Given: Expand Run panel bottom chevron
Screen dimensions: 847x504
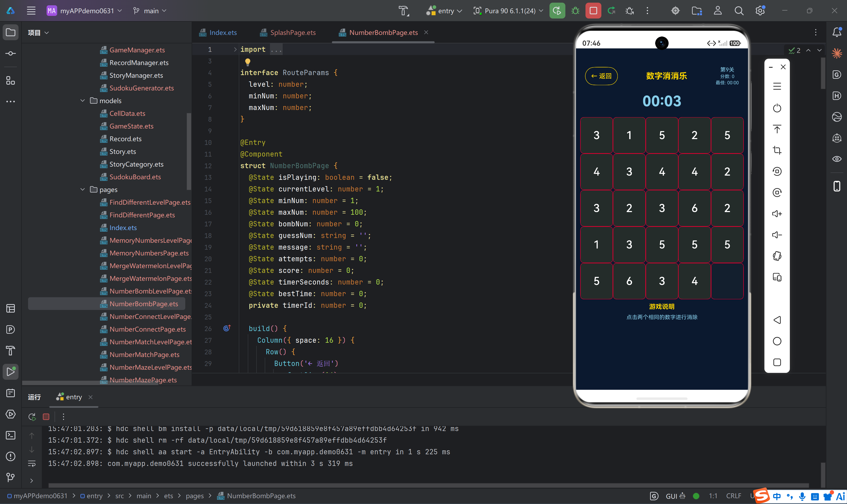Looking at the screenshot, I should 31,480.
